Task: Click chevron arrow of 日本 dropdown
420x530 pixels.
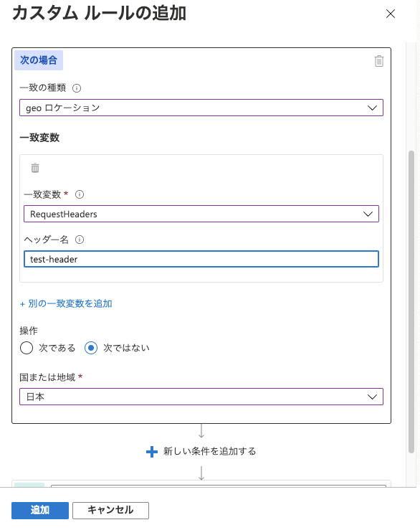Action: click(372, 397)
